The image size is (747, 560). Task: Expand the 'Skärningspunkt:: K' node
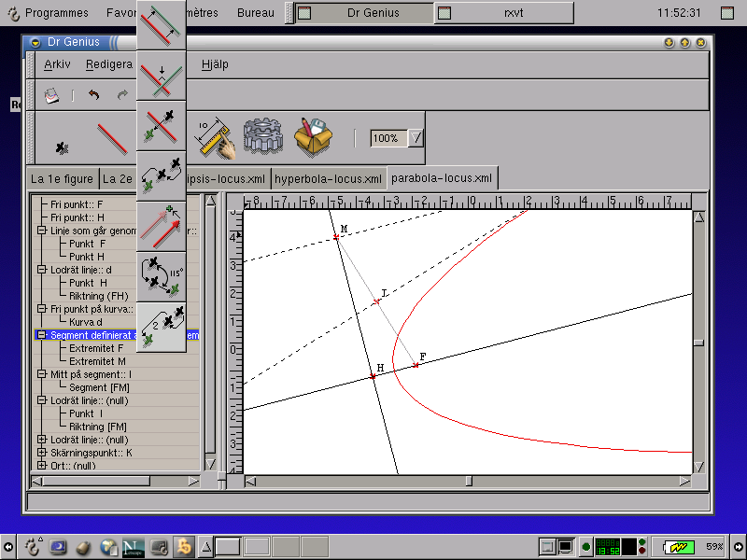41,453
